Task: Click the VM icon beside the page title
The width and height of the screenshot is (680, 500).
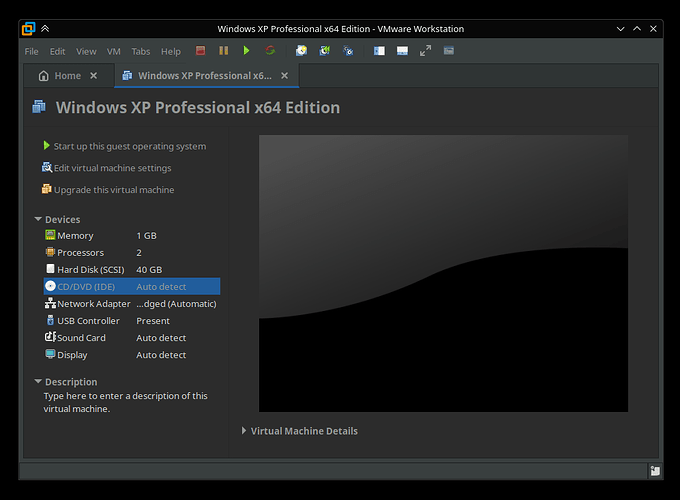Action: 39,106
